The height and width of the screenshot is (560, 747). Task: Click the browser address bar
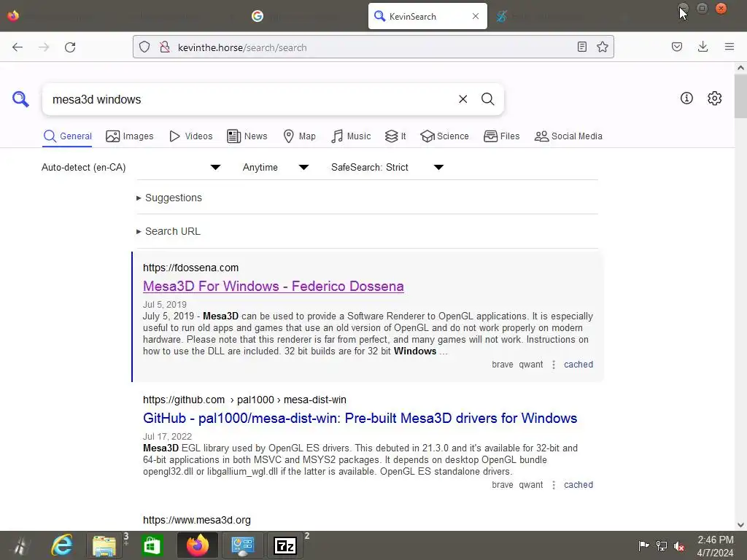coord(371,47)
